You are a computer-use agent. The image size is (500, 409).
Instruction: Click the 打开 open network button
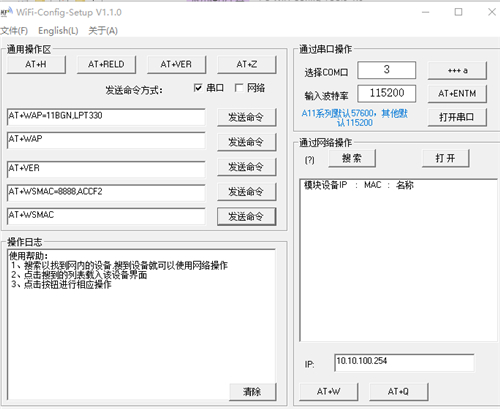click(446, 158)
